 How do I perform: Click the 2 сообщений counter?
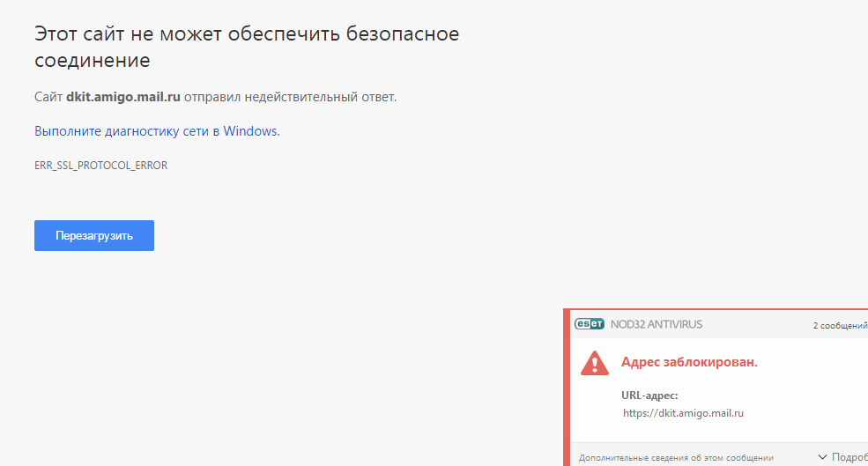[840, 325]
